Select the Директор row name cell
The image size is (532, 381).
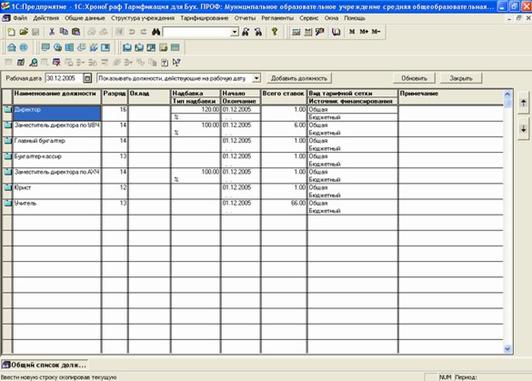click(57, 113)
